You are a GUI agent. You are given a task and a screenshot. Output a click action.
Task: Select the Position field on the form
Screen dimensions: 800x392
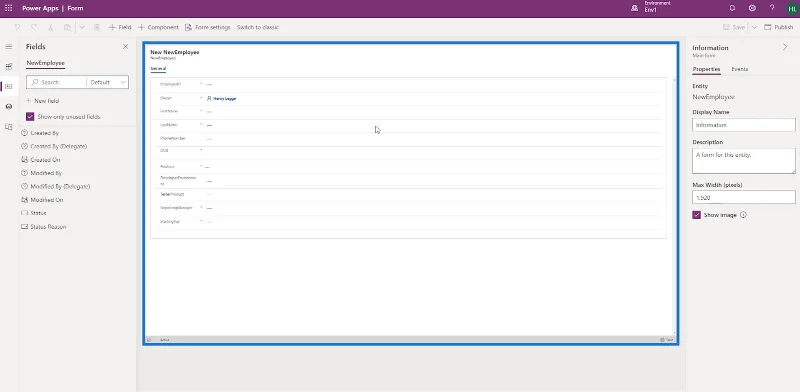pos(408,166)
